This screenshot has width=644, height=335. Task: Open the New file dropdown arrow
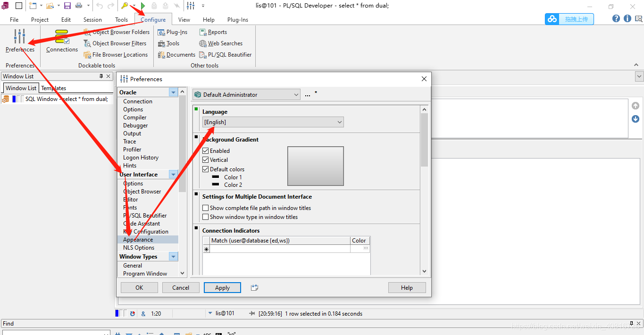(x=41, y=6)
